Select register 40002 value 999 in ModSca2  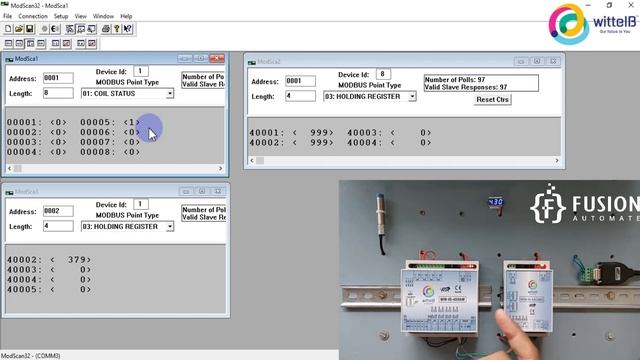tap(313, 142)
